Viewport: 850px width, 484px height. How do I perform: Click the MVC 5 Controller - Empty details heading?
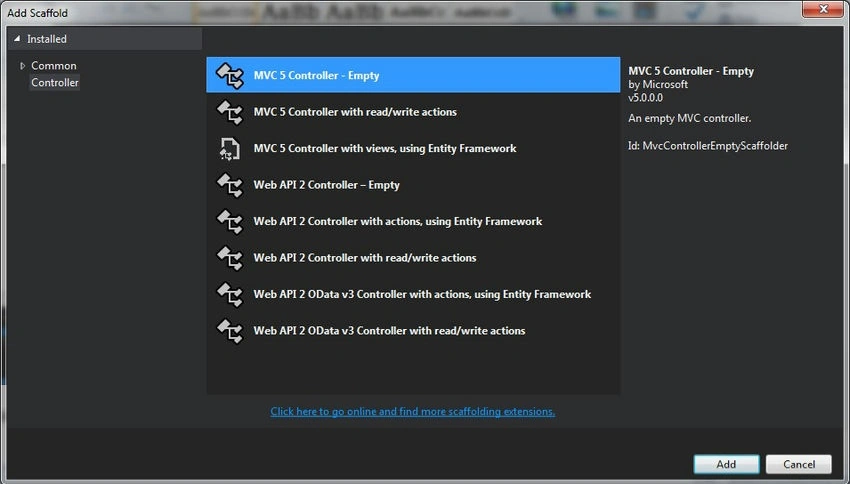coord(691,71)
